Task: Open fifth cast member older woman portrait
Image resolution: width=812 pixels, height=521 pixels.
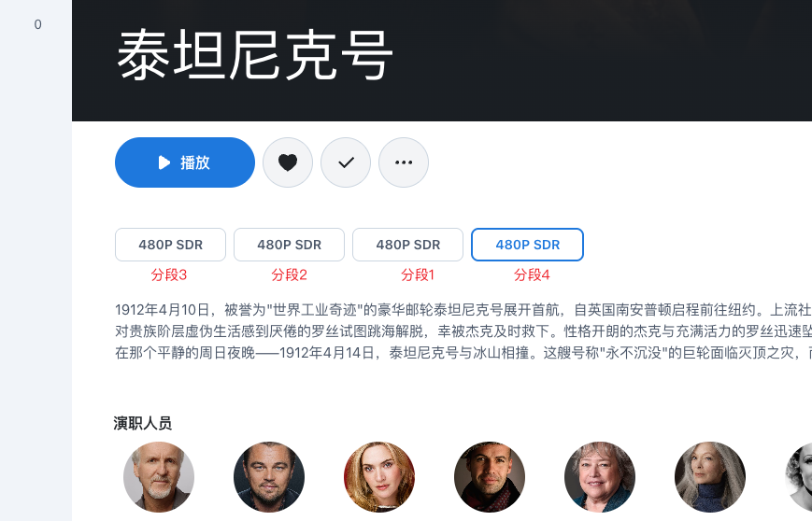Action: (600, 476)
